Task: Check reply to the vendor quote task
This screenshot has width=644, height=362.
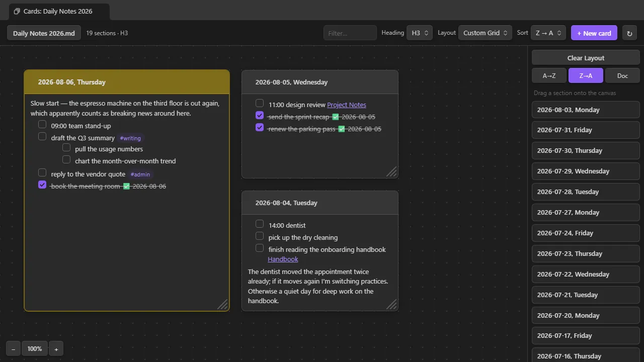Action: (42, 173)
